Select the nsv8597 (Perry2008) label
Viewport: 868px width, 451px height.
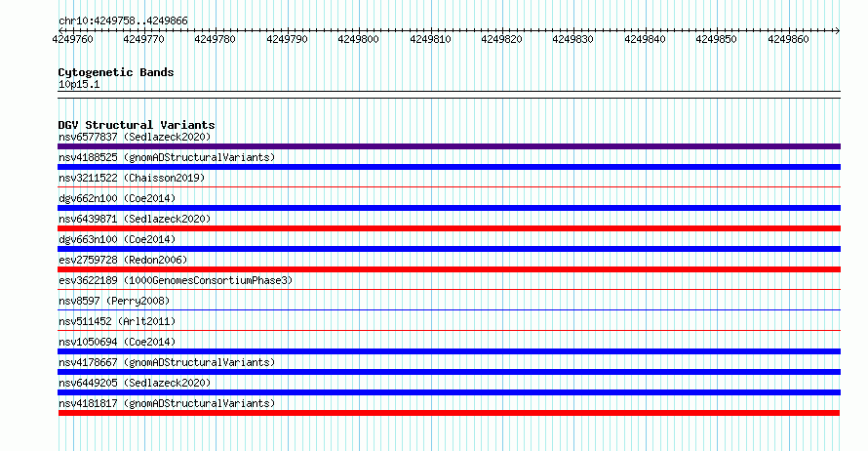[x=114, y=301]
